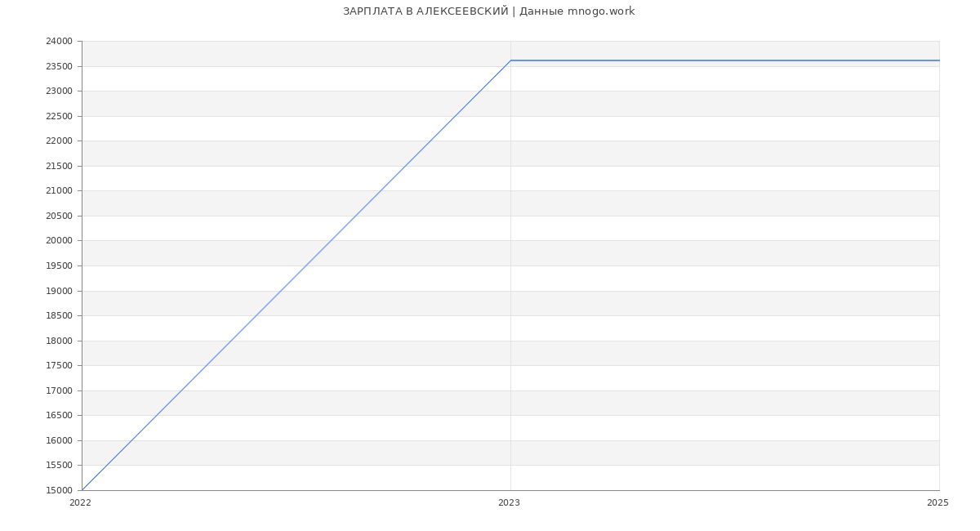
Task: Select the line peak point at 2023
Action: coord(510,60)
